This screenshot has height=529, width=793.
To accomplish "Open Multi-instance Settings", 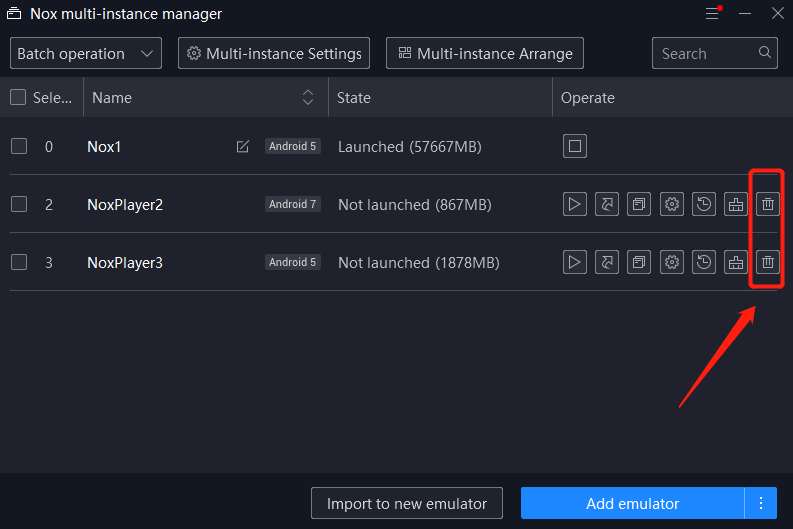I will coord(274,53).
